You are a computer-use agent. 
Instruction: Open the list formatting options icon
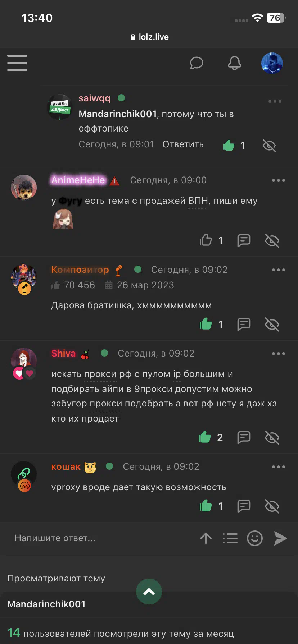[x=230, y=538]
